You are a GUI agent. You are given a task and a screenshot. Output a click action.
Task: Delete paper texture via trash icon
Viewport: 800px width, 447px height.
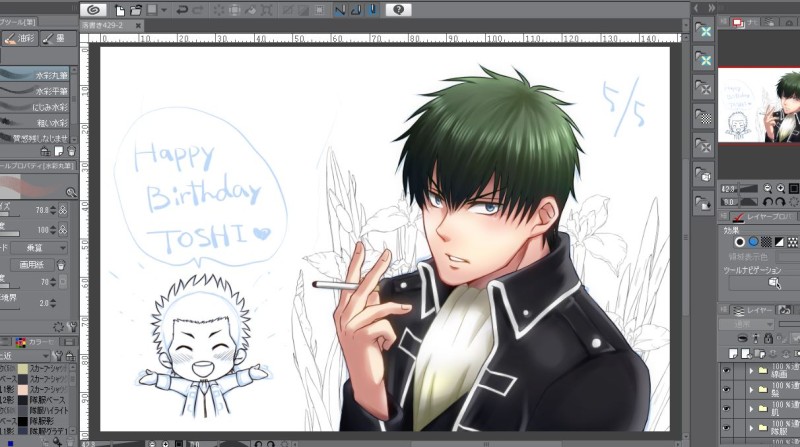(x=61, y=265)
